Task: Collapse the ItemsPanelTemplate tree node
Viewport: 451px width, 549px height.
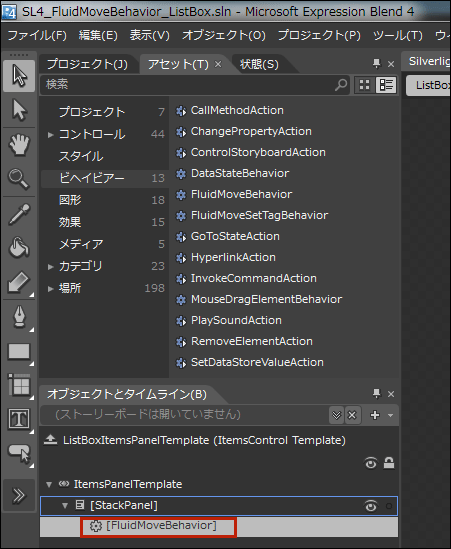Action: pyautogui.click(x=49, y=485)
